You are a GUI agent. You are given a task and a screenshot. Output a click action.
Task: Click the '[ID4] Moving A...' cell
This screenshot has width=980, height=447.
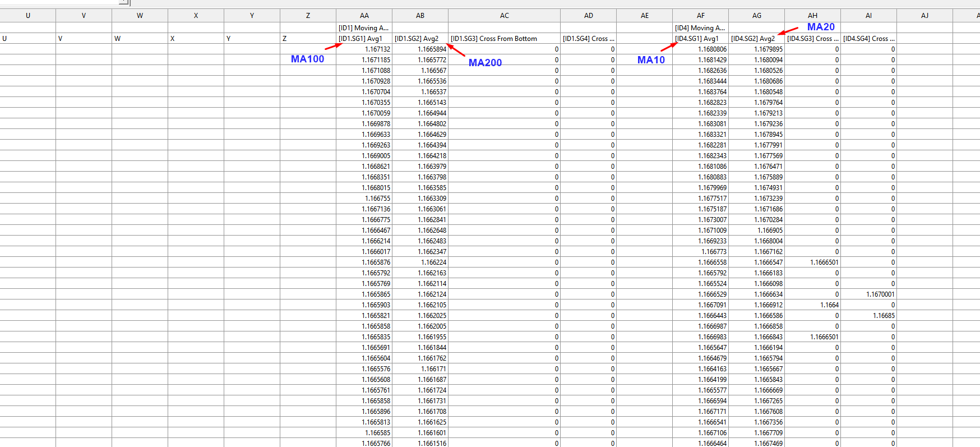[x=701, y=28]
